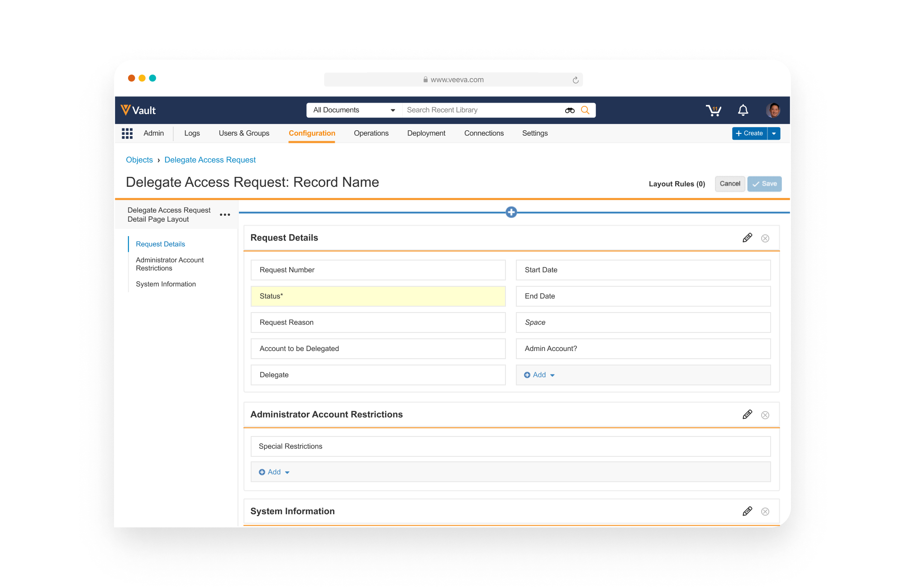
Task: Edit System Information section with pencil
Action: coord(747,512)
